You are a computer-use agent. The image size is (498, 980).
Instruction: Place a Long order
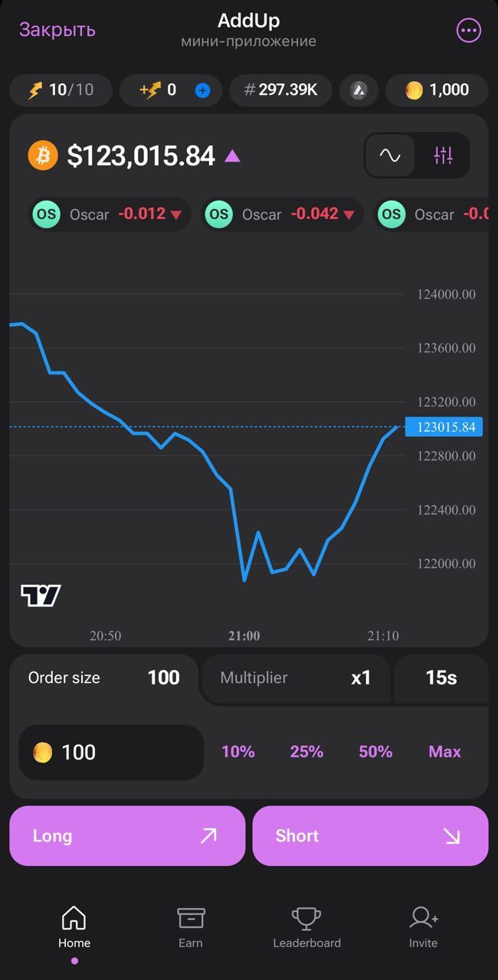[x=127, y=836]
